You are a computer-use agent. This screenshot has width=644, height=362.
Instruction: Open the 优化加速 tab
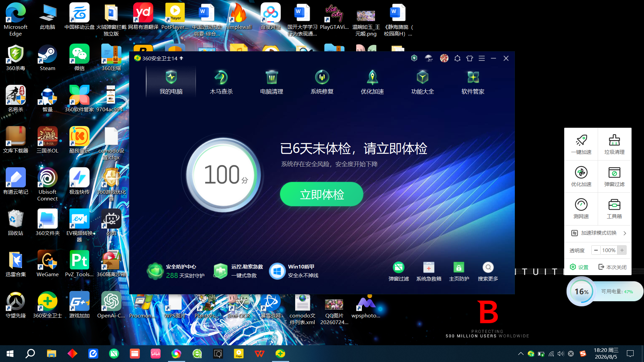372,82
